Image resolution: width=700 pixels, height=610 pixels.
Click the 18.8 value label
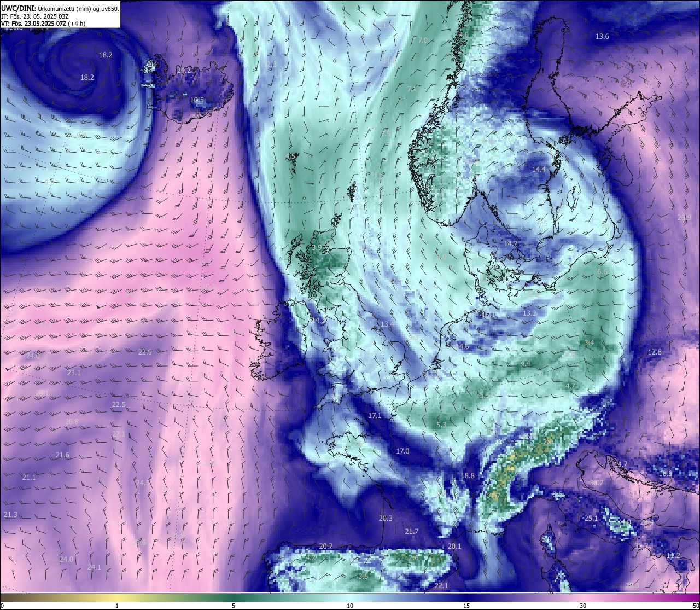(x=468, y=476)
